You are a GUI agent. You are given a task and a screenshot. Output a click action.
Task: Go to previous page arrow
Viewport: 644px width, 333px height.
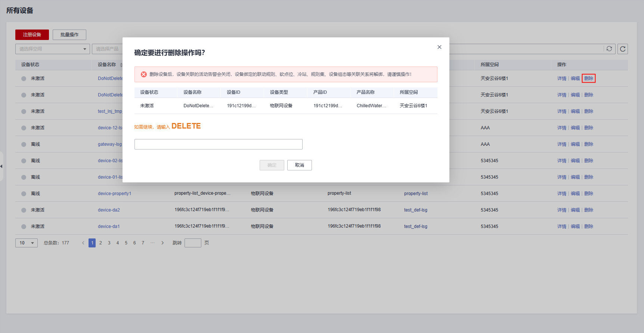(x=83, y=243)
